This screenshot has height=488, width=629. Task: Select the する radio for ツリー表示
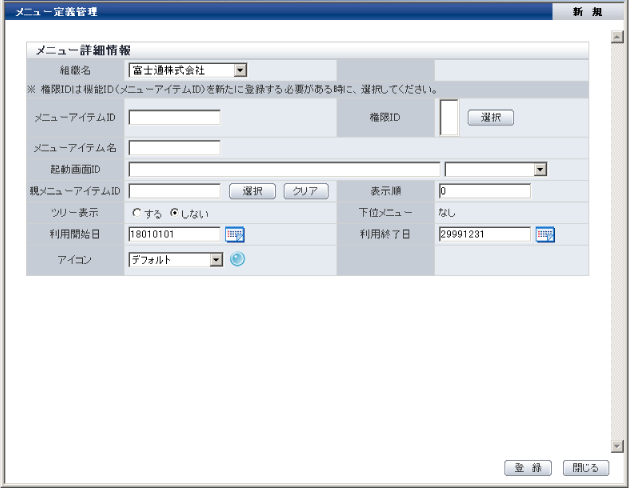click(x=137, y=213)
